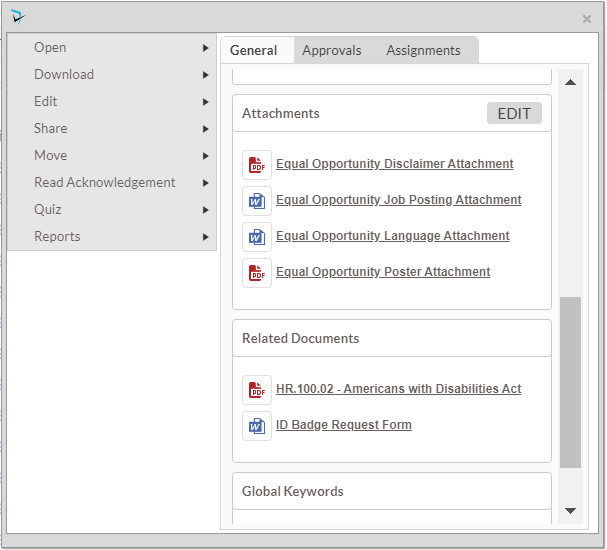
Task: Switch to the Assignments tab
Action: pyautogui.click(x=423, y=50)
